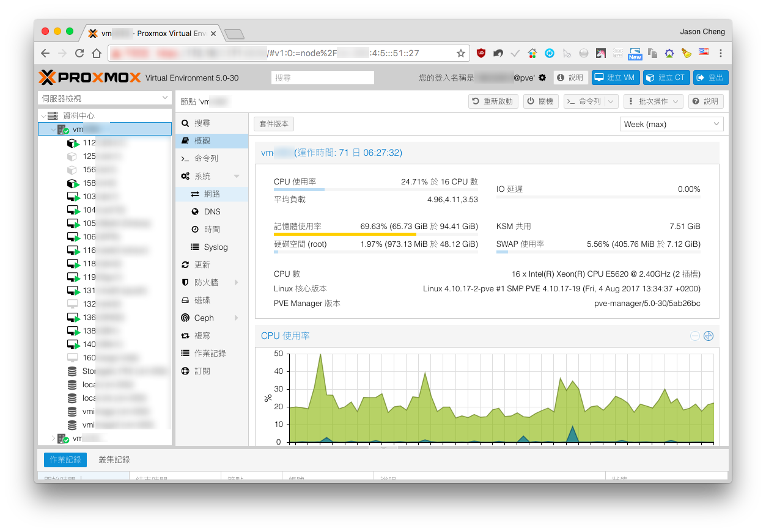
Task: Open user settings gear next to @pve
Action: point(542,78)
